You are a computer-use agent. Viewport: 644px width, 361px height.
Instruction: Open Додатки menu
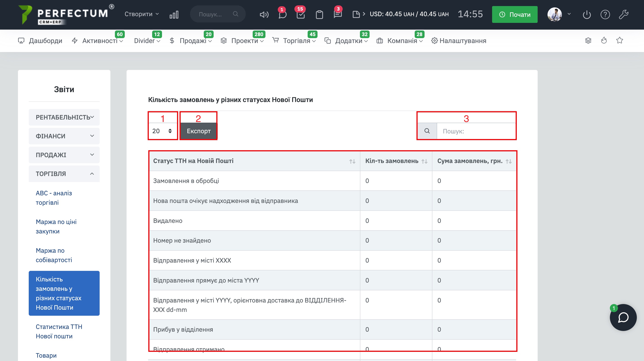point(346,40)
